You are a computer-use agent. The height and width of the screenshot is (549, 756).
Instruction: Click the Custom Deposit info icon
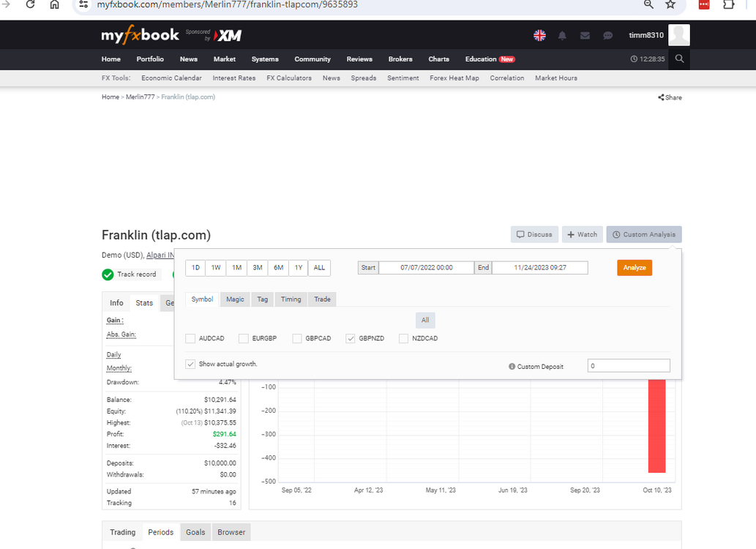[512, 367]
